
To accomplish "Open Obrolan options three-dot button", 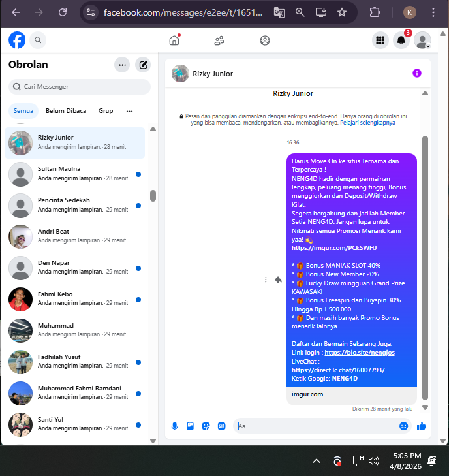I will (x=122, y=65).
